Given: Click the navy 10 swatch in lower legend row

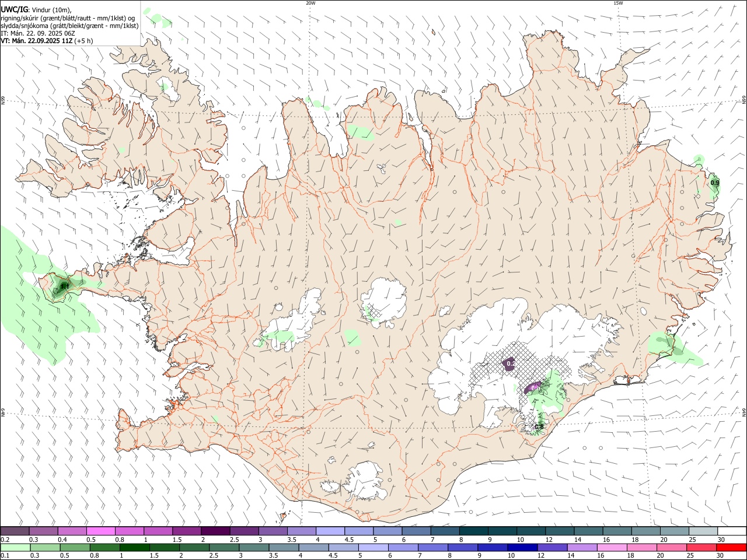Looking at the screenshot, I should pyautogui.click(x=522, y=547).
